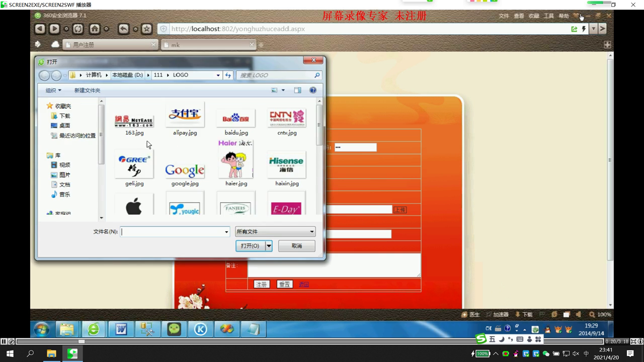Screen dimensions: 644x362
Task: Click the player seek bar position handle
Action: [82, 341]
